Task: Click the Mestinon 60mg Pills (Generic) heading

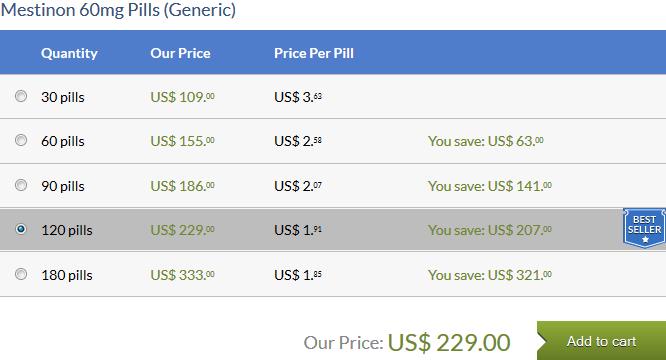Action: pos(118,10)
